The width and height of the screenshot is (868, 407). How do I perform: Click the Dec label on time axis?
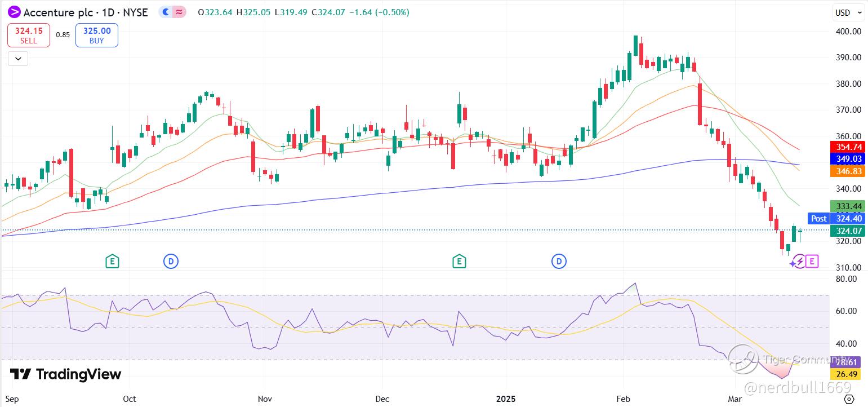click(x=382, y=399)
